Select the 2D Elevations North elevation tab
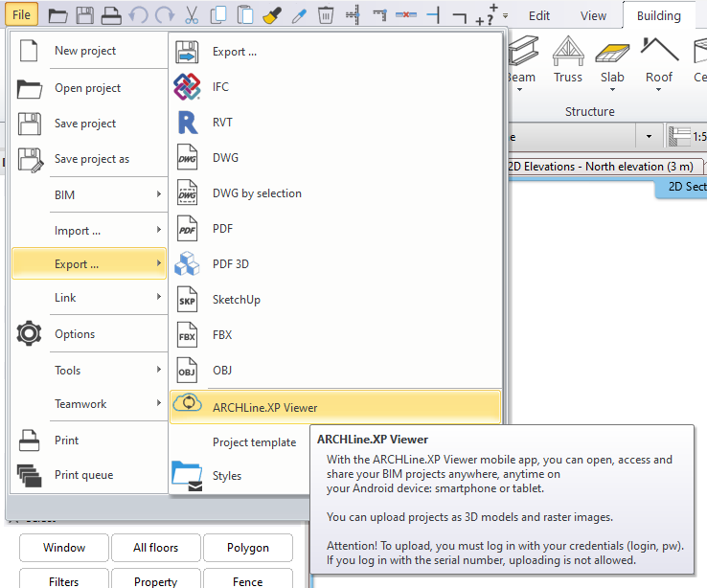Image resolution: width=707 pixels, height=588 pixels. 606,167
